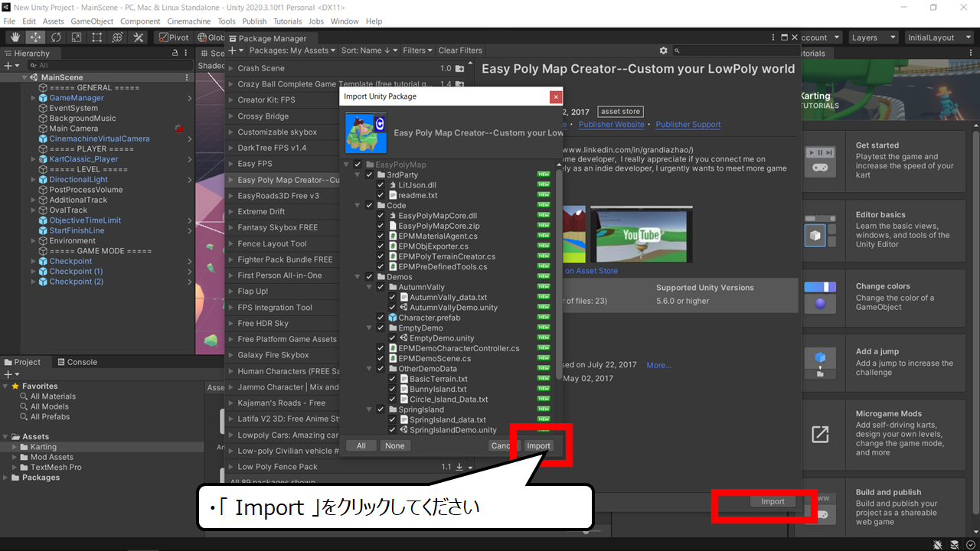Select the combined Transform tool

(118, 37)
